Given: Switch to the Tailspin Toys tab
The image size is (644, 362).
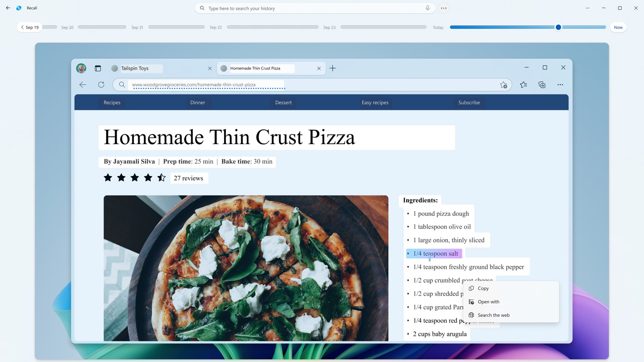Looking at the screenshot, I should point(161,68).
